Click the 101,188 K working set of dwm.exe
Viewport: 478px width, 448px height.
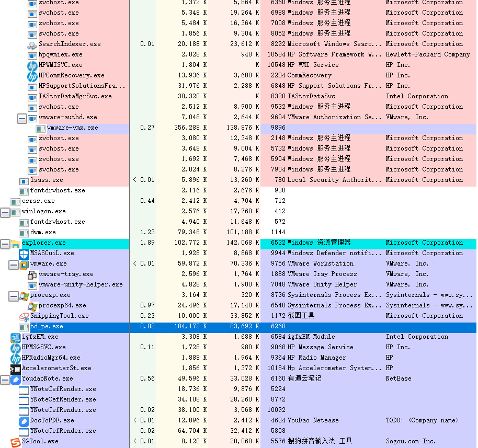(x=243, y=232)
